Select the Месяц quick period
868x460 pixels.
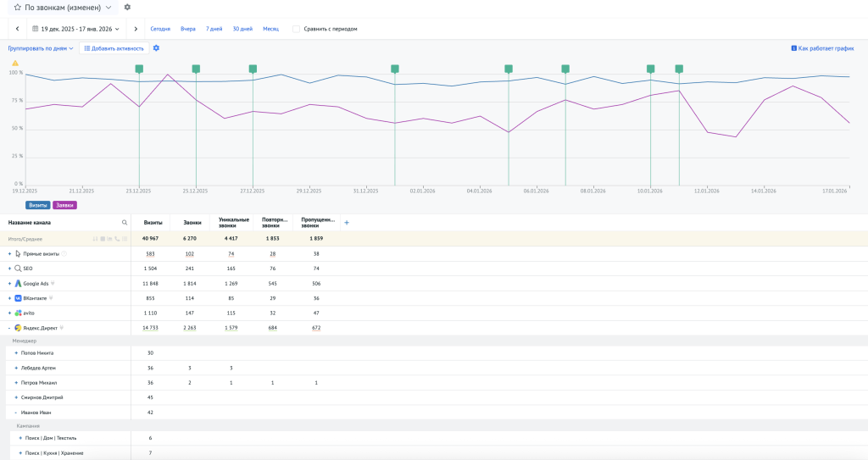pos(270,29)
